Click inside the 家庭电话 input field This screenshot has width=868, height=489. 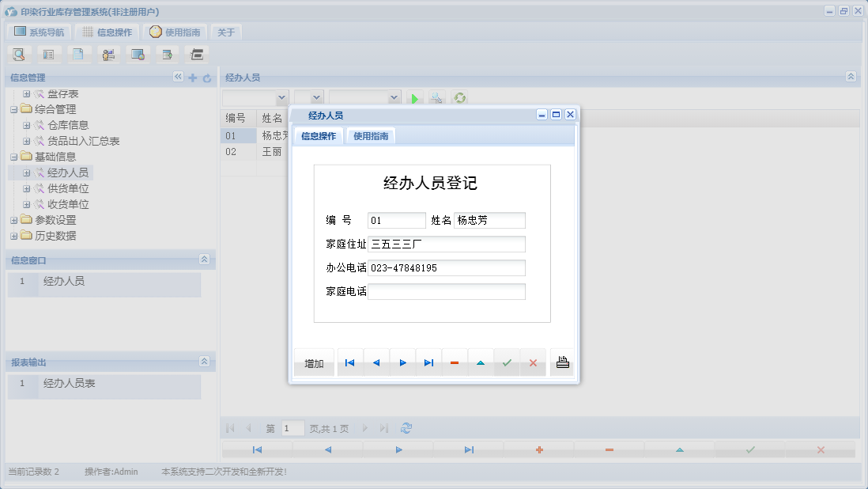coord(445,291)
